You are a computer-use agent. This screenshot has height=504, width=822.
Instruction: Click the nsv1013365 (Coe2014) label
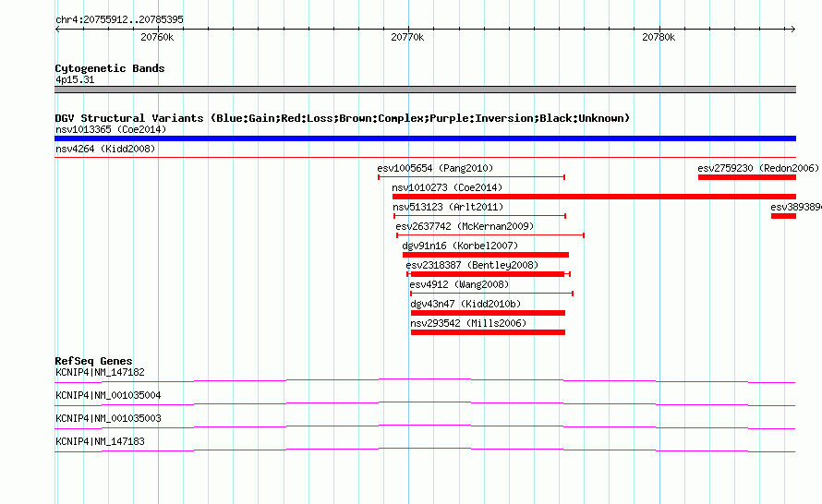(111, 129)
